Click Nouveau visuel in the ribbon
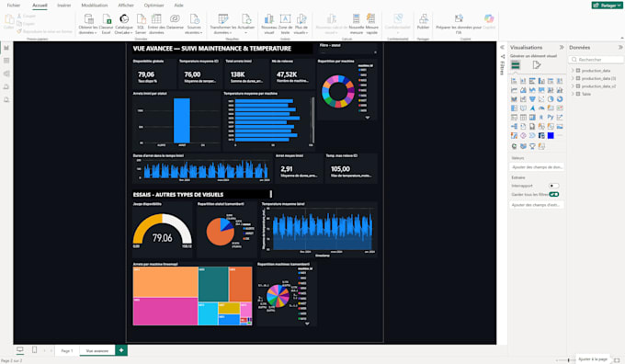This screenshot has width=625, height=364. [269, 24]
